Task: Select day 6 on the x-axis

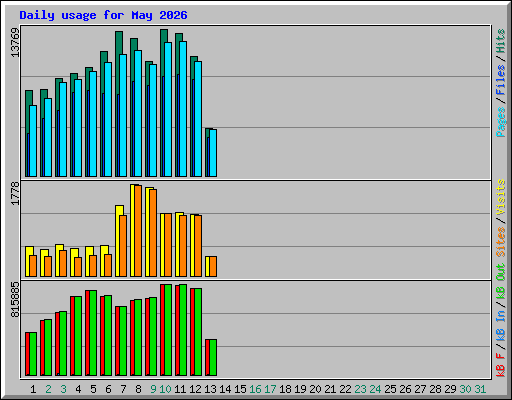Action: point(108,389)
